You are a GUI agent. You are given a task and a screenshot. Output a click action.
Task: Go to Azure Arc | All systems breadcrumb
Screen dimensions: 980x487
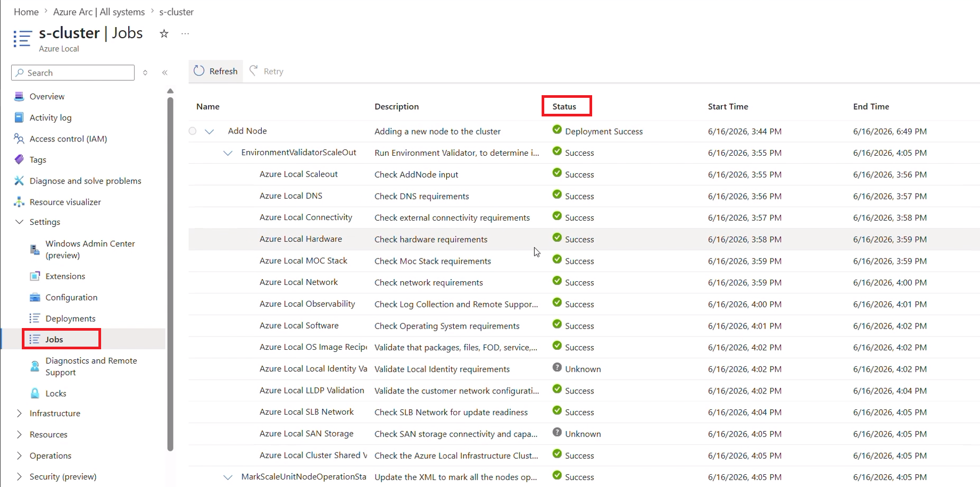click(99, 12)
